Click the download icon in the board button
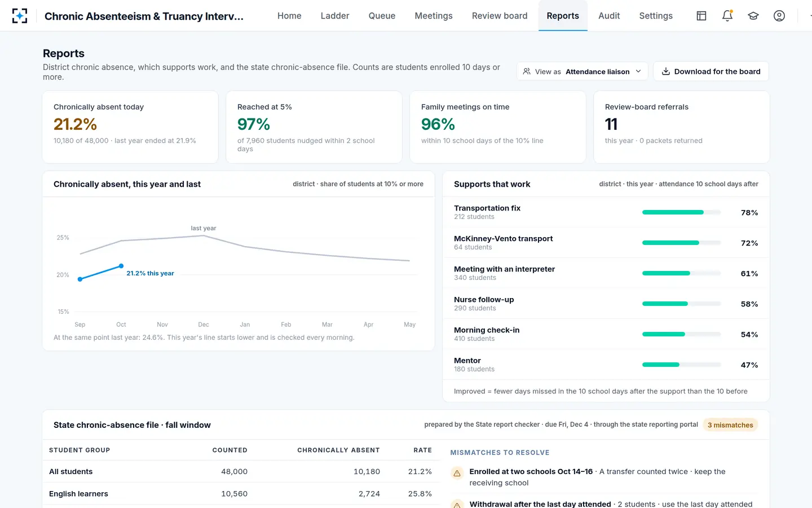812x508 pixels. click(x=666, y=71)
